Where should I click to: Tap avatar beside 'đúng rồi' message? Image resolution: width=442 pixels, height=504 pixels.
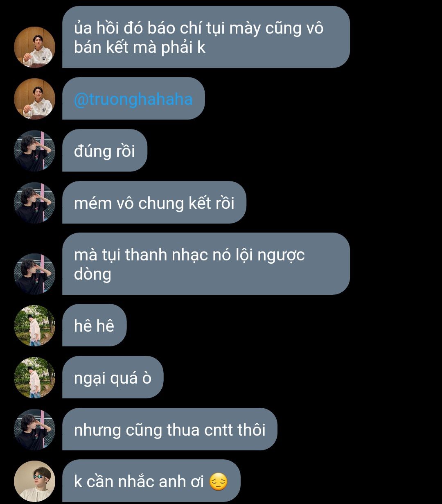tap(34, 151)
